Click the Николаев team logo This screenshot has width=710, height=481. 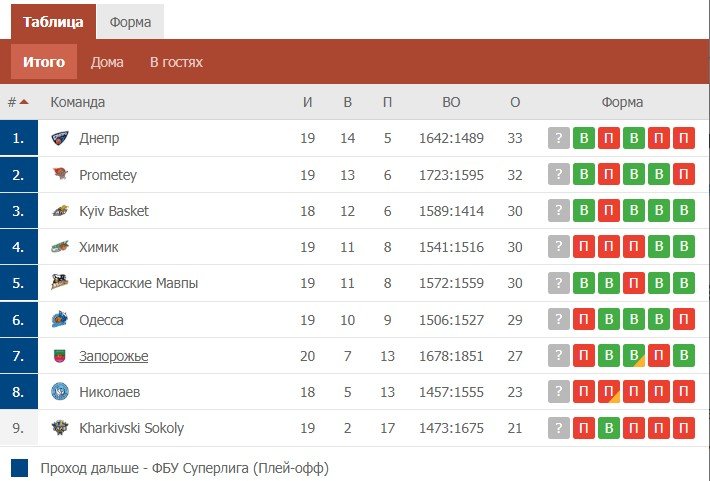pos(60,392)
